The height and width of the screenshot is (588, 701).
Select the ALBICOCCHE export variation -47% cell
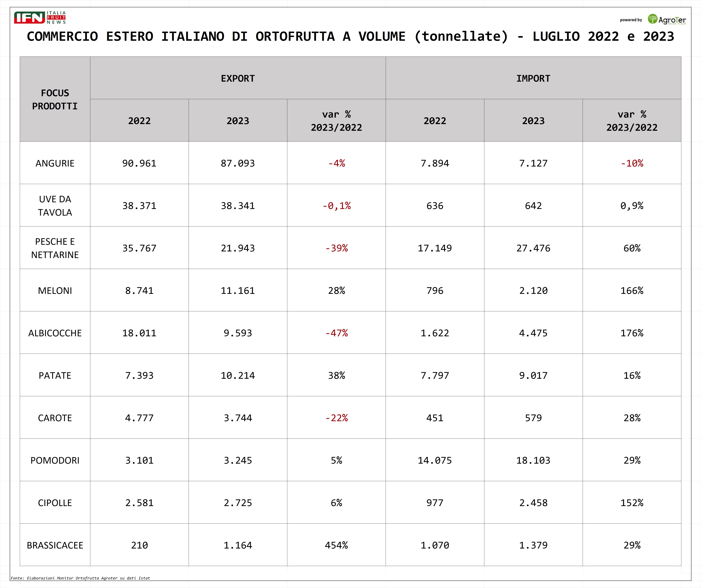336,333
